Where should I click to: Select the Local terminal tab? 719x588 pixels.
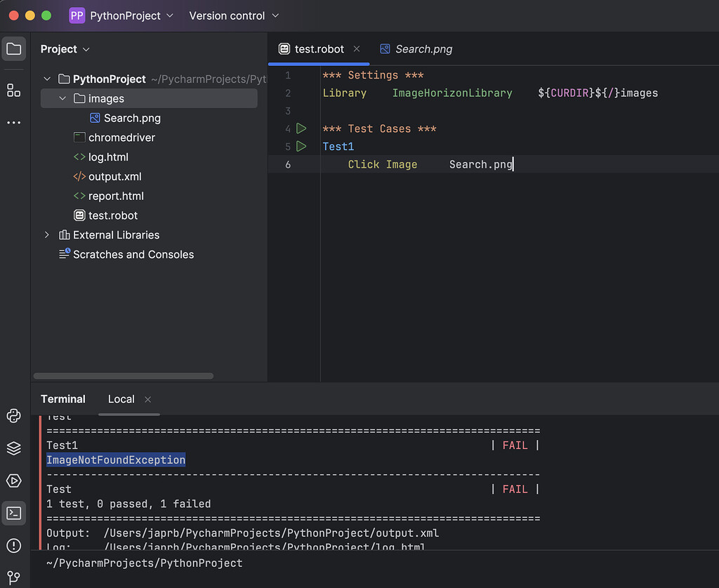pyautogui.click(x=121, y=399)
